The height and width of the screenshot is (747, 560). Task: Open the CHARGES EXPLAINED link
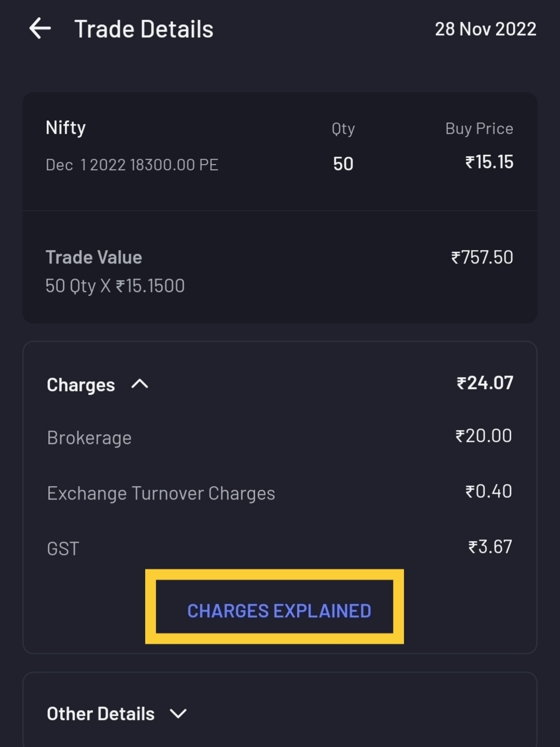click(279, 611)
